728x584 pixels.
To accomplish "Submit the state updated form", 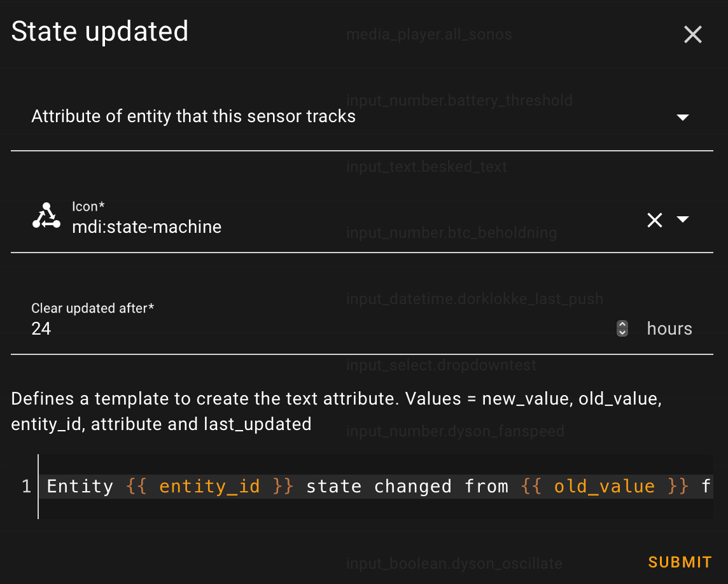I will [680, 562].
